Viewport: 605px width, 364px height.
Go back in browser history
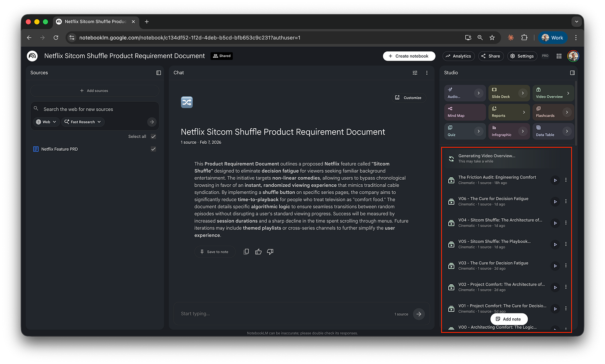pos(29,38)
